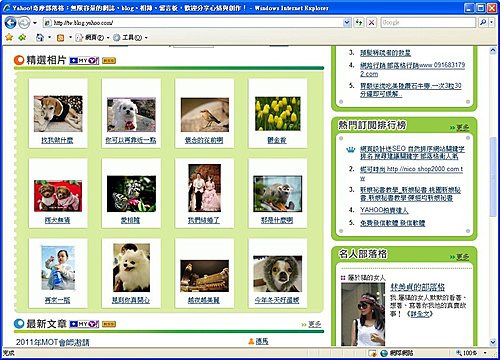Image resolution: width=500 pixels, height=360 pixels.
Task: Click the celebrity portrait with sunglasses
Action: coord(363,314)
